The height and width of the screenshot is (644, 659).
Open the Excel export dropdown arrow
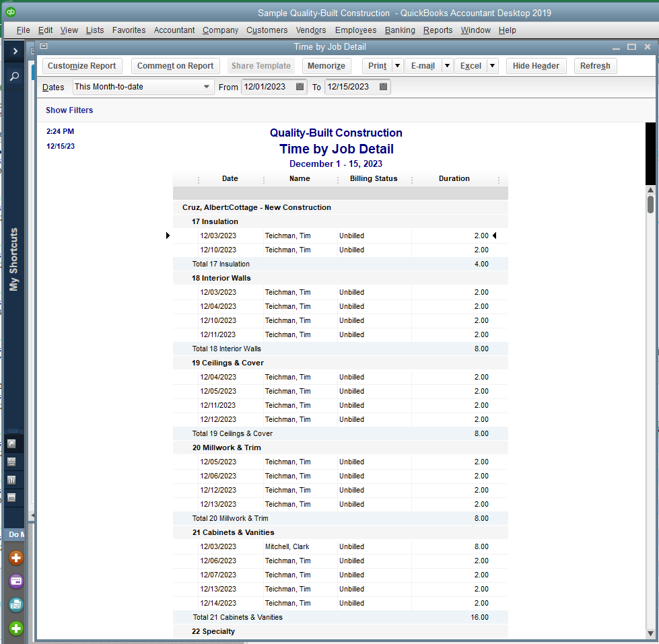[491, 65]
